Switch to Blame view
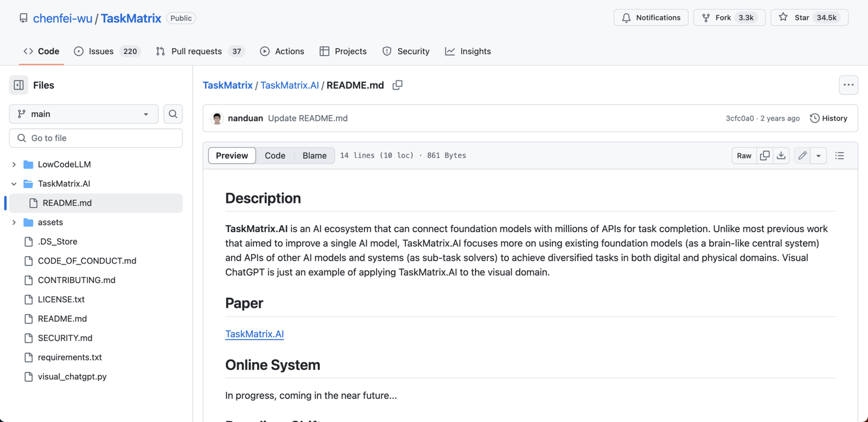This screenshot has height=422, width=868. (315, 156)
